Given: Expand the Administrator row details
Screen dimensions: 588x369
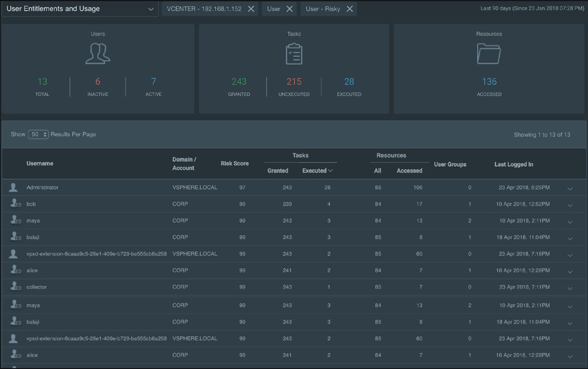Looking at the screenshot, I should (x=570, y=189).
